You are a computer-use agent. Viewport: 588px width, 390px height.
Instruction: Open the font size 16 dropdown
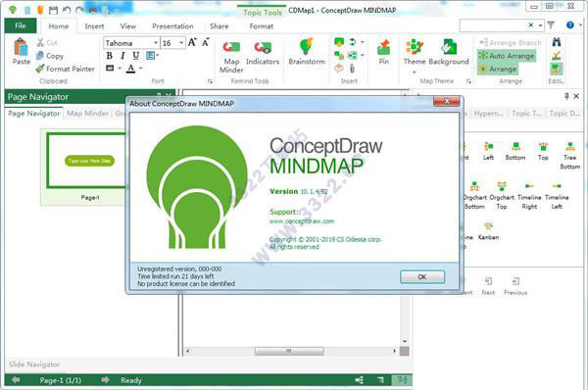tap(181, 43)
